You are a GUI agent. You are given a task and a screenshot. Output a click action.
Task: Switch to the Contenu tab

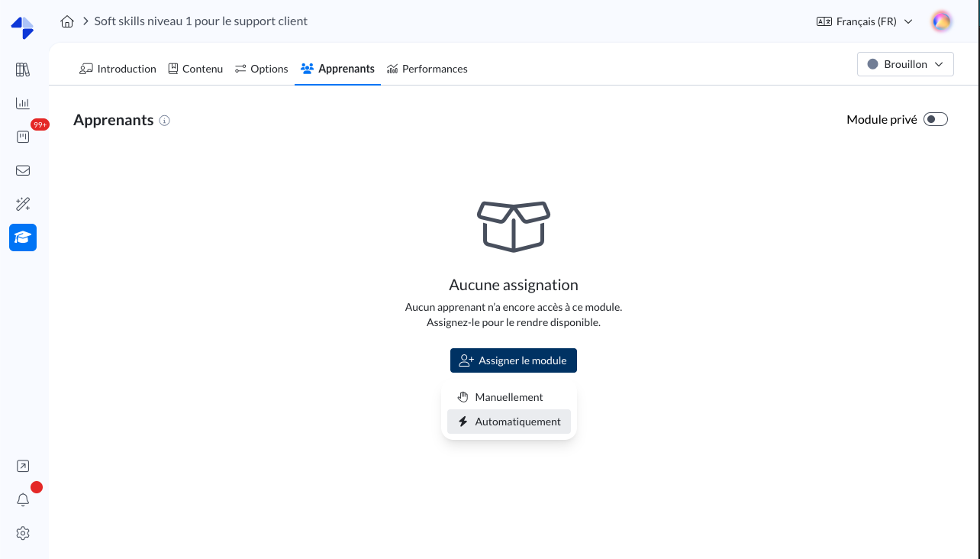195,69
